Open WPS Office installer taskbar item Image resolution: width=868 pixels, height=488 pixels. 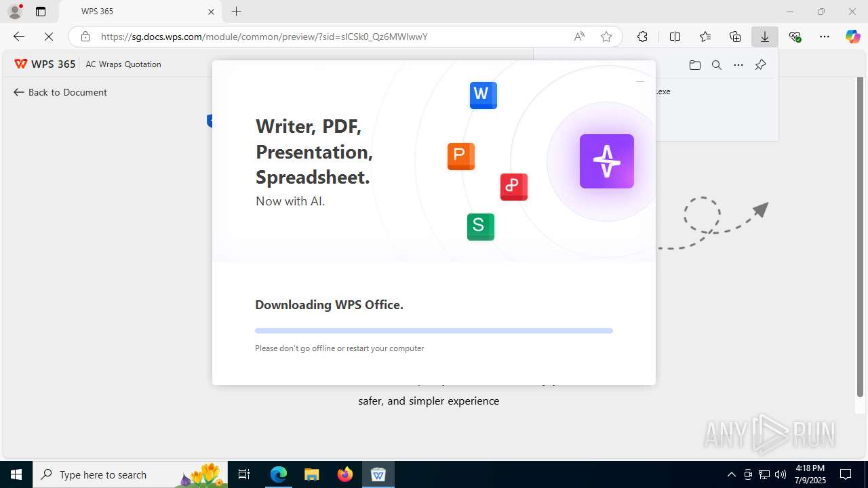pyautogui.click(x=378, y=474)
